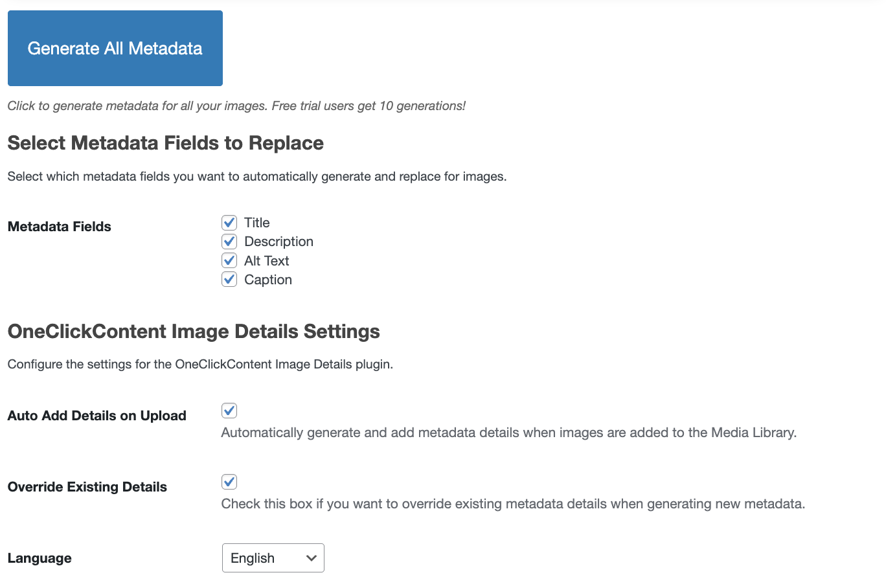Click the "OneClickContent Image Details Settings" heading
Screen dimensions: 886x588
pos(194,332)
